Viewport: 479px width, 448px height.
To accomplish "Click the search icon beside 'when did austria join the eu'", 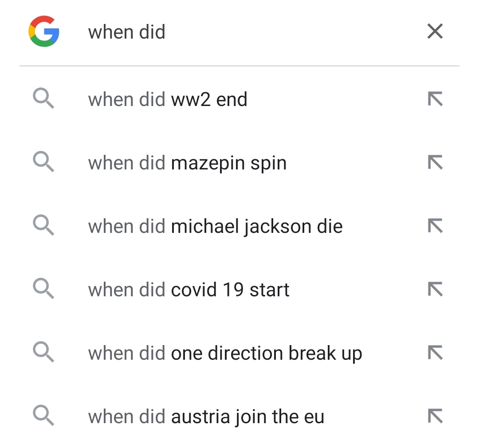I will 43,416.
